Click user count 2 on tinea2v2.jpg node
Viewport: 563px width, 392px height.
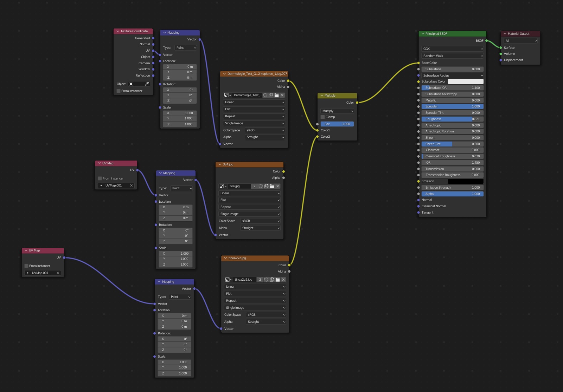coord(260,280)
